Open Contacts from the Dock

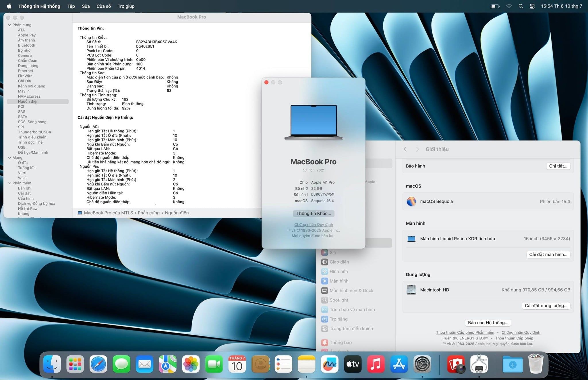260,364
